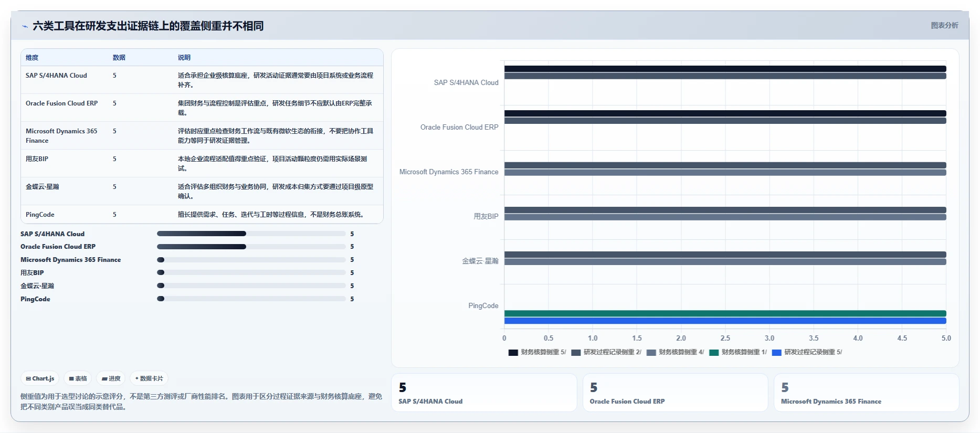Select the PingCode table row name

coord(40,215)
